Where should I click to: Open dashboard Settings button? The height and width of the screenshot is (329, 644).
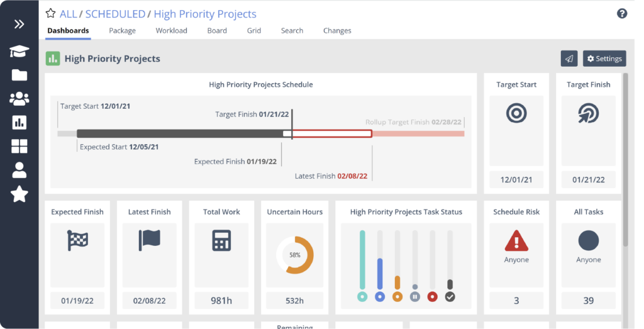[x=604, y=59]
